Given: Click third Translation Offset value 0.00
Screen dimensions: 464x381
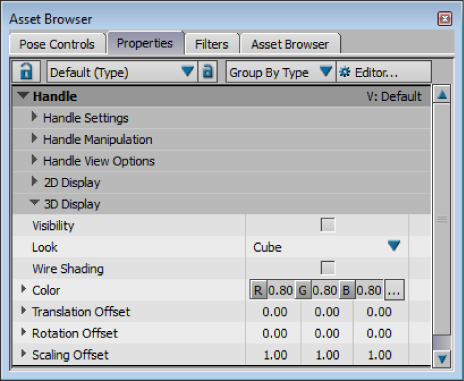Looking at the screenshot, I should [379, 312].
